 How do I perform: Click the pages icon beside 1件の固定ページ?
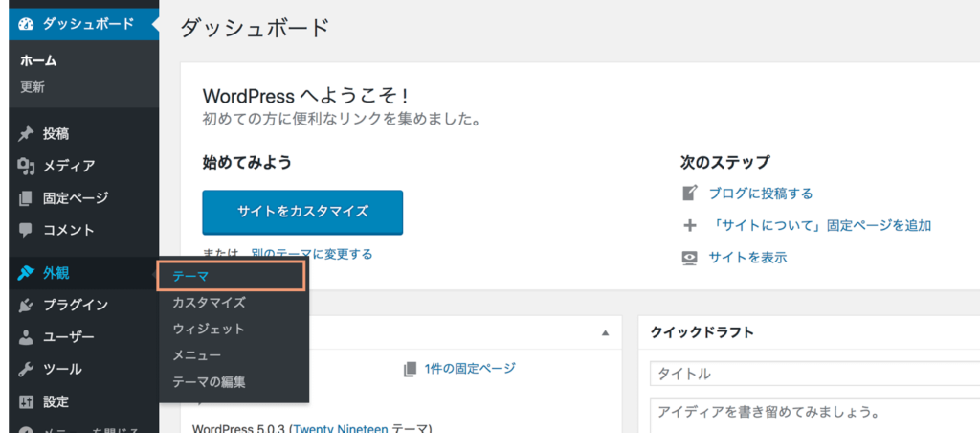pos(410,369)
